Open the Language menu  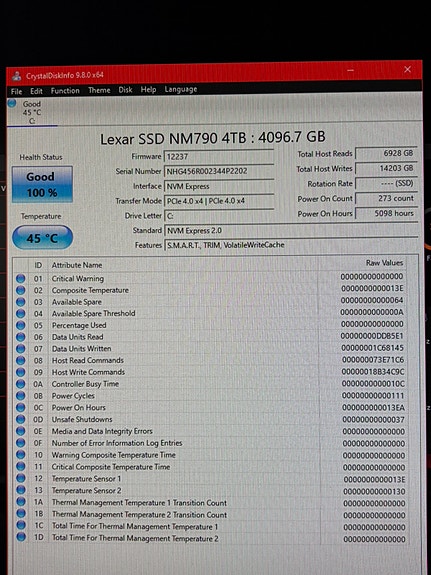coord(180,89)
